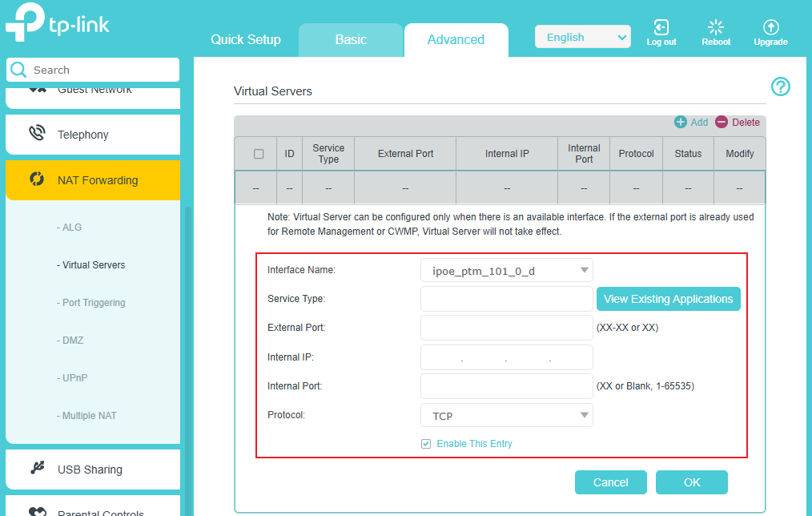Click the Delete icon above the table
Image resolution: width=812 pixels, height=516 pixels.
coord(722,122)
